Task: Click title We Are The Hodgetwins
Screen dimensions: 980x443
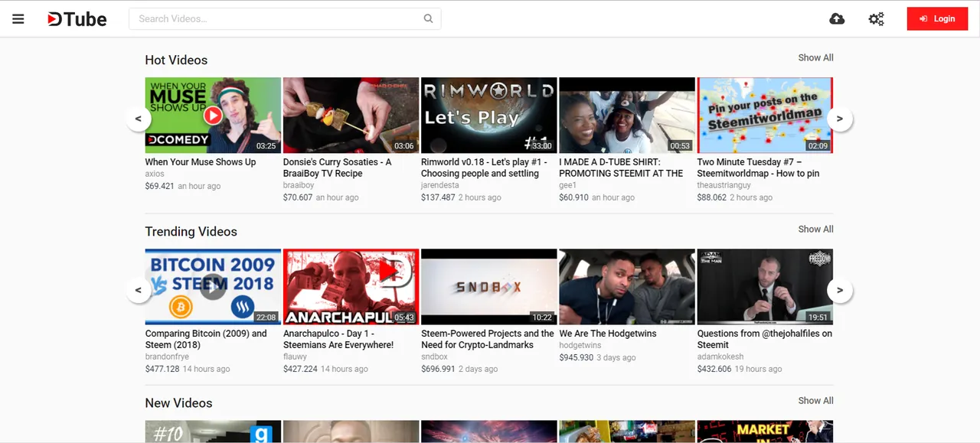Action: point(608,334)
